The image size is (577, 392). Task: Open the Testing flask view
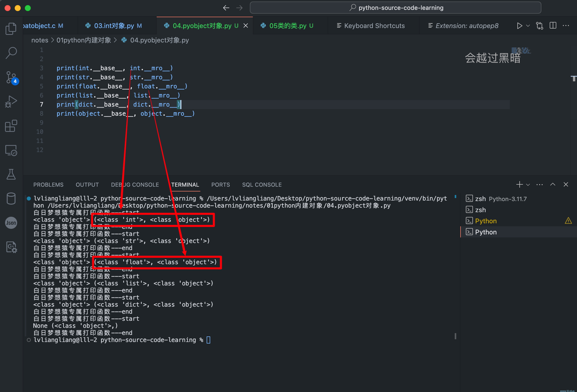tap(11, 174)
